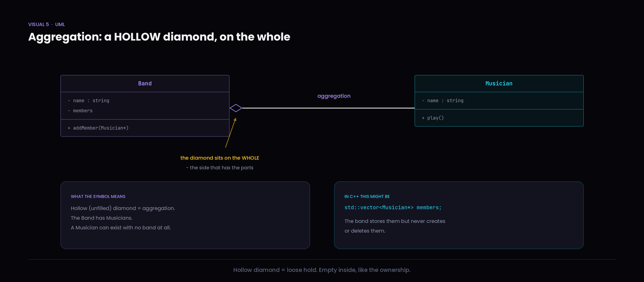Select the 'VISUAL 5 · UML' label
The image size is (644, 282).
(x=46, y=25)
